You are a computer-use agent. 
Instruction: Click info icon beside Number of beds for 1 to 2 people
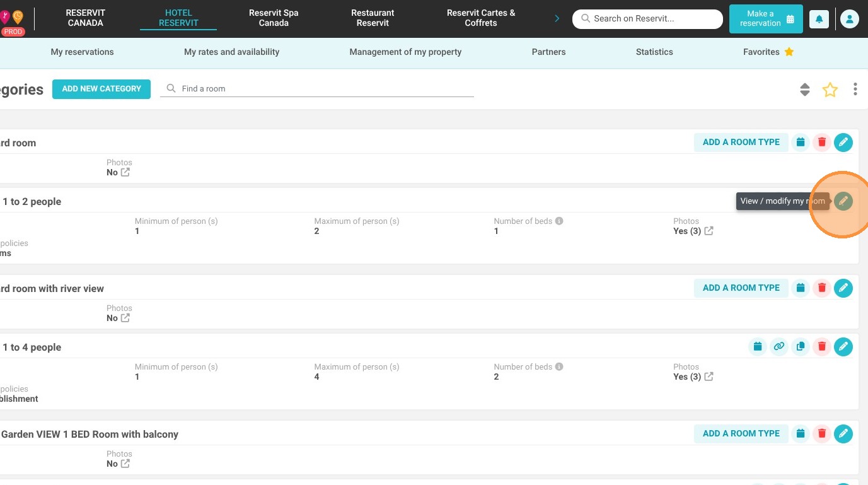coord(559,221)
